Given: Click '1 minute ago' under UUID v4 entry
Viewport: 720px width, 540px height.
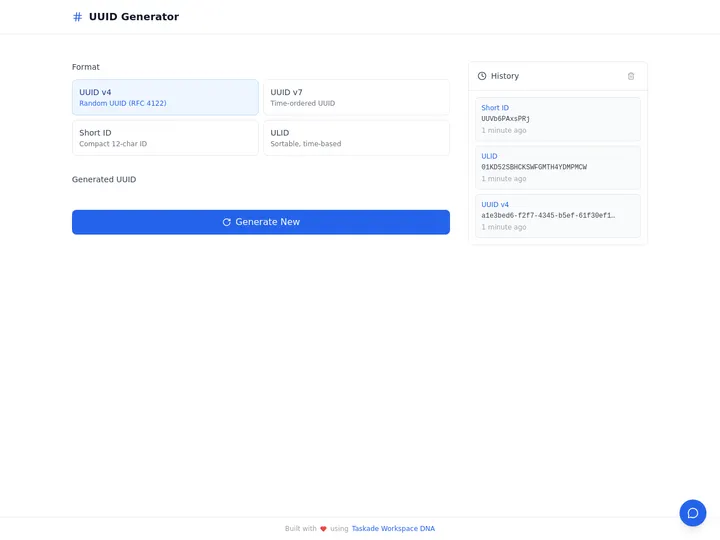Looking at the screenshot, I should click(x=504, y=227).
